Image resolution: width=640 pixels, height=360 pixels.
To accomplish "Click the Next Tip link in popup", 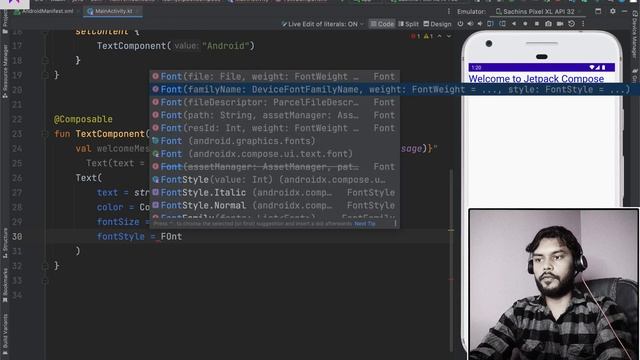I will point(364,224).
